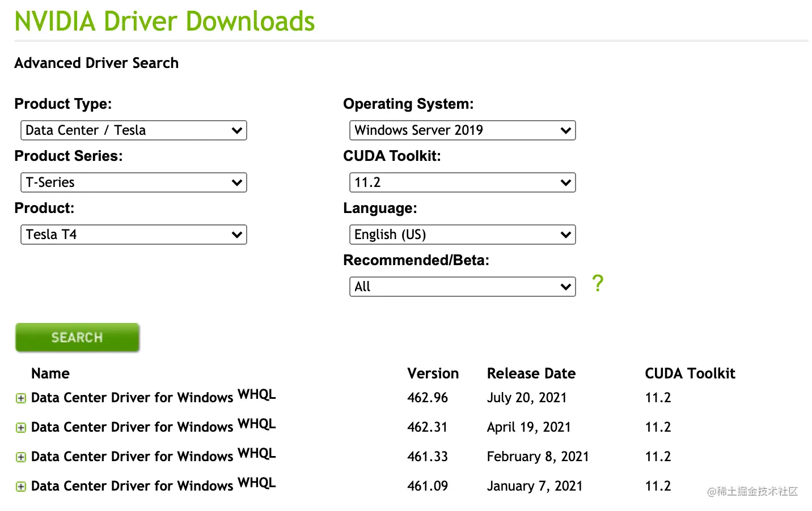Open Data Center Driver link released July 20, 2021
Screen dimensions: 812x511
[x=153, y=397]
